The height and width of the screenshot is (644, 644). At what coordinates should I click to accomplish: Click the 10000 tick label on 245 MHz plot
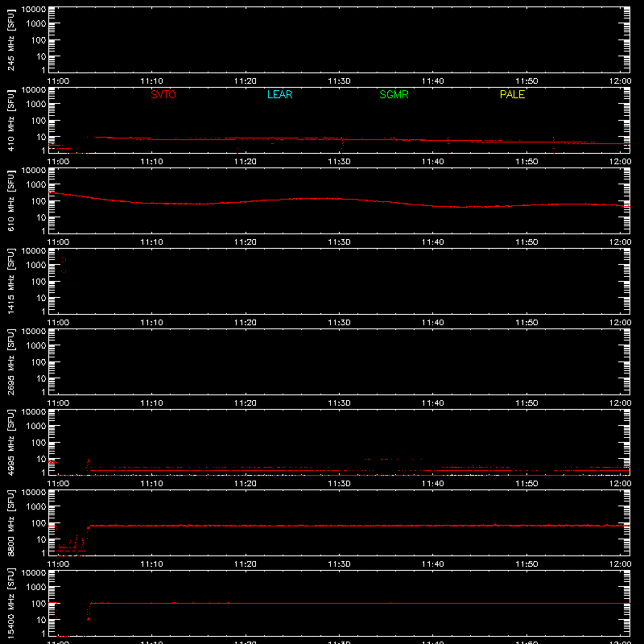[x=34, y=10]
